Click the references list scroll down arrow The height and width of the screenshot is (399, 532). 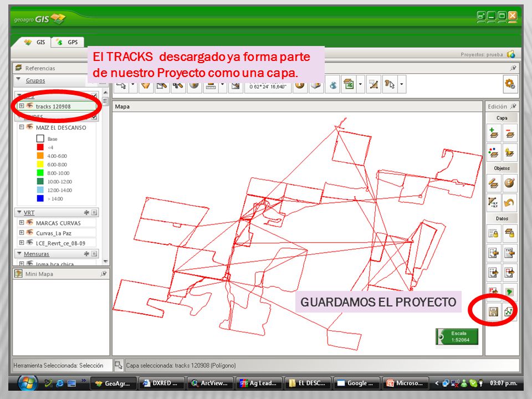click(105, 262)
